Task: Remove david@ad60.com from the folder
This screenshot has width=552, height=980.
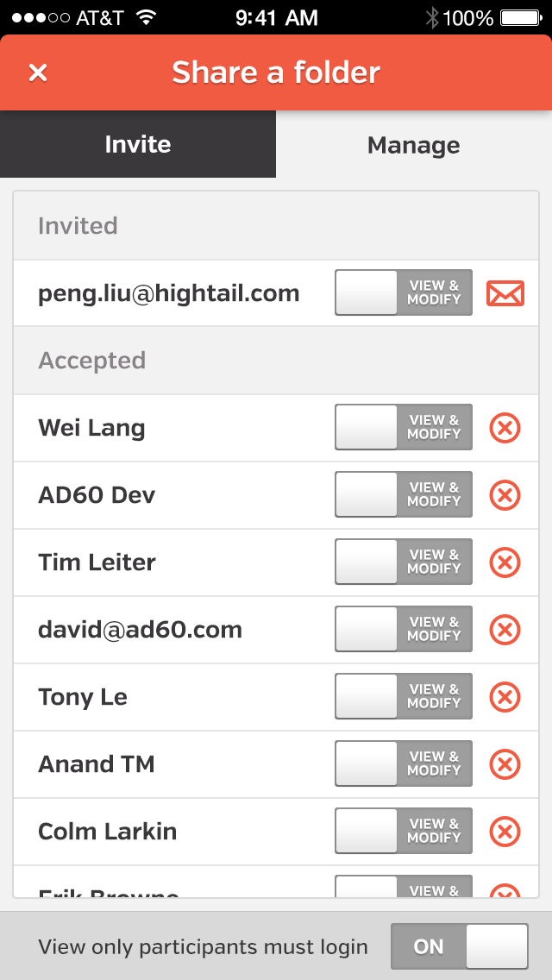Action: point(505,630)
